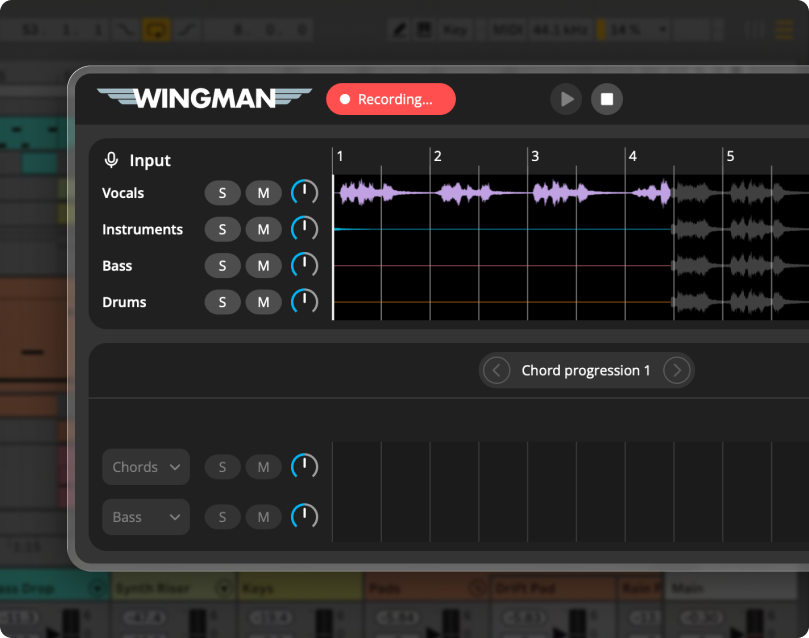Mute the input Bass track
This screenshot has width=809, height=638.
(263, 266)
